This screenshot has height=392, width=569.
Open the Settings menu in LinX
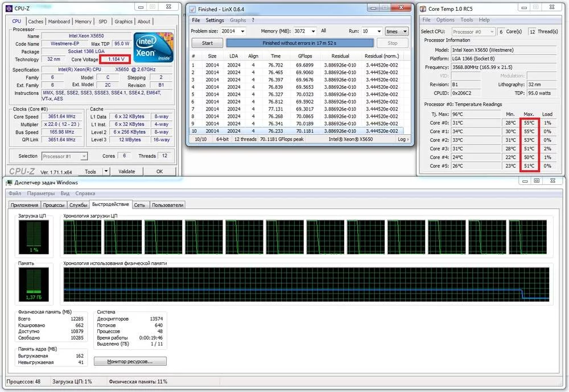pyautogui.click(x=215, y=20)
